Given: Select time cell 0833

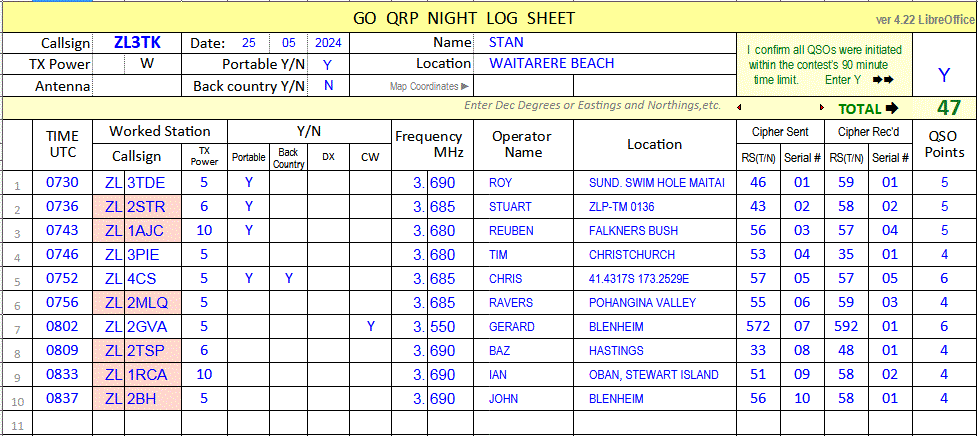Looking at the screenshot, I should (62, 374).
